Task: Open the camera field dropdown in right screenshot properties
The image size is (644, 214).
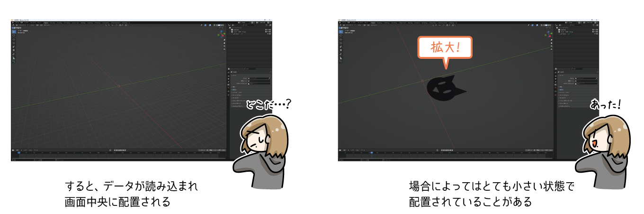Action: coord(585,78)
